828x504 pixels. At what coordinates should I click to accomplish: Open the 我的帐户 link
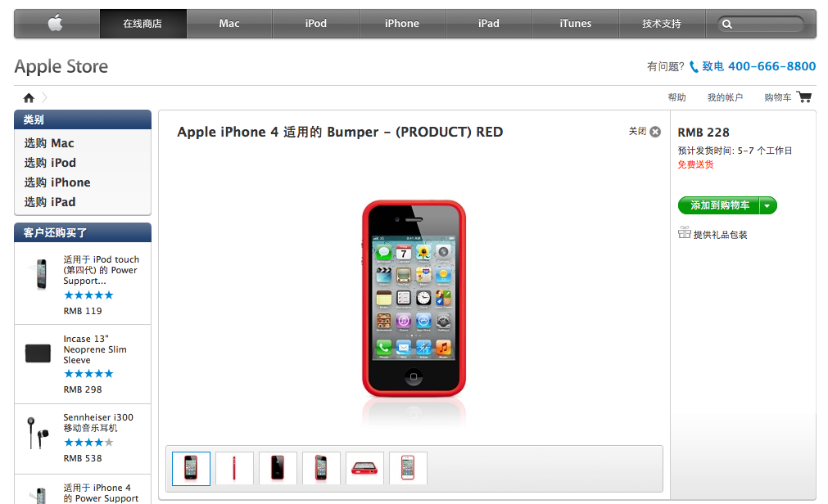725,97
